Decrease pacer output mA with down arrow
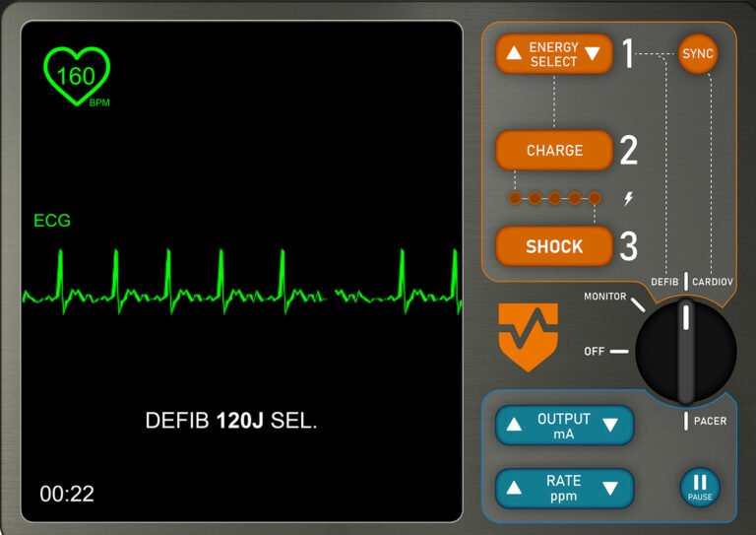Image resolution: width=756 pixels, height=535 pixels. [x=609, y=426]
